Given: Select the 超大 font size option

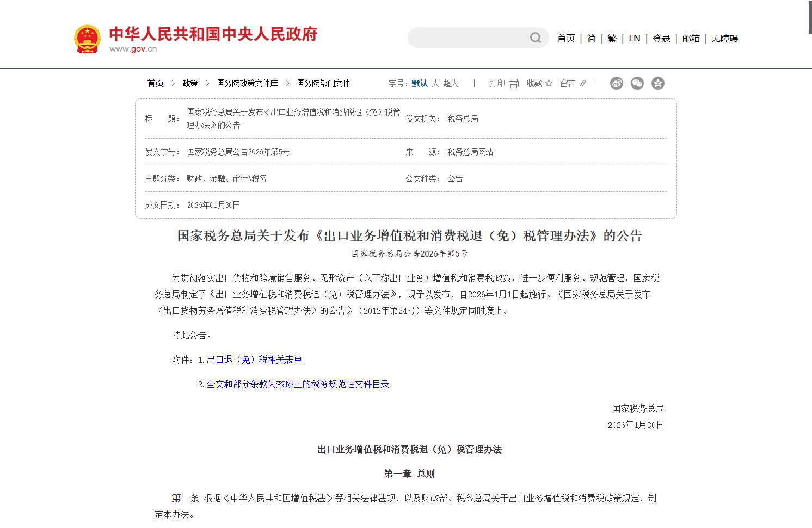Looking at the screenshot, I should pos(452,83).
